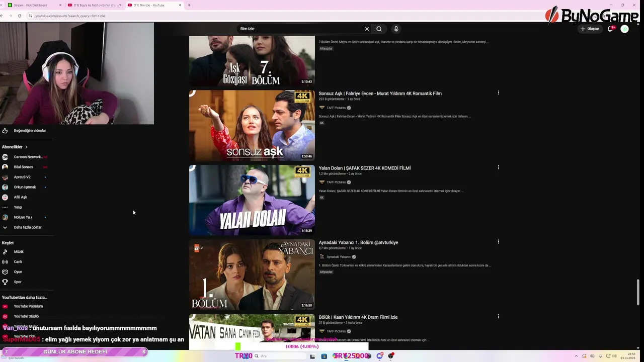The width and height of the screenshot is (644, 362).
Task: Open Sonsuz Aşk Fahriye Evcen video title
Action: tap(380, 94)
